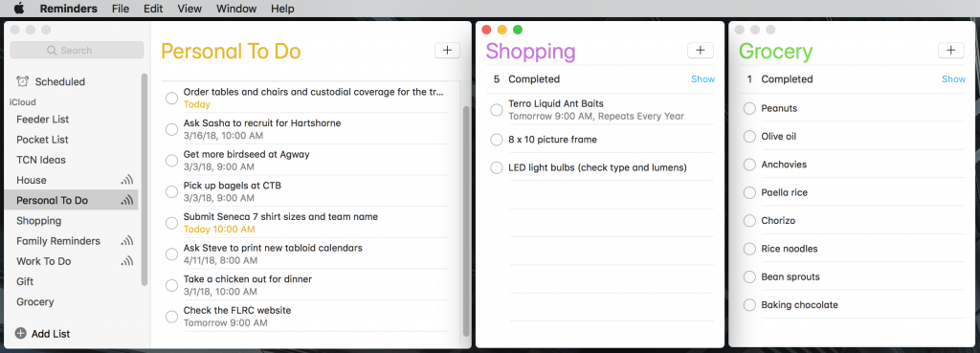Add a new reminder in Grocery window

[951, 51]
